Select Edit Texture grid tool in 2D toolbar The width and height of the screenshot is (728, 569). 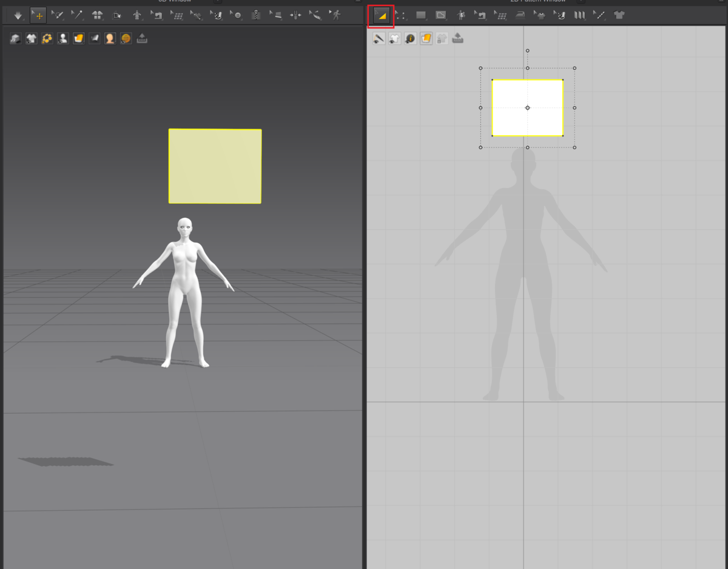(500, 16)
